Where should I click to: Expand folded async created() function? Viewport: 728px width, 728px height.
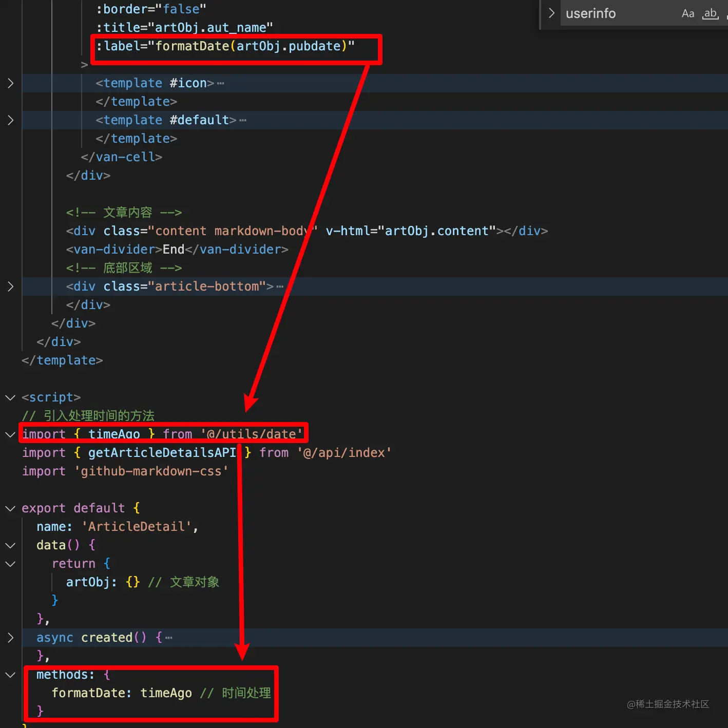coord(10,638)
